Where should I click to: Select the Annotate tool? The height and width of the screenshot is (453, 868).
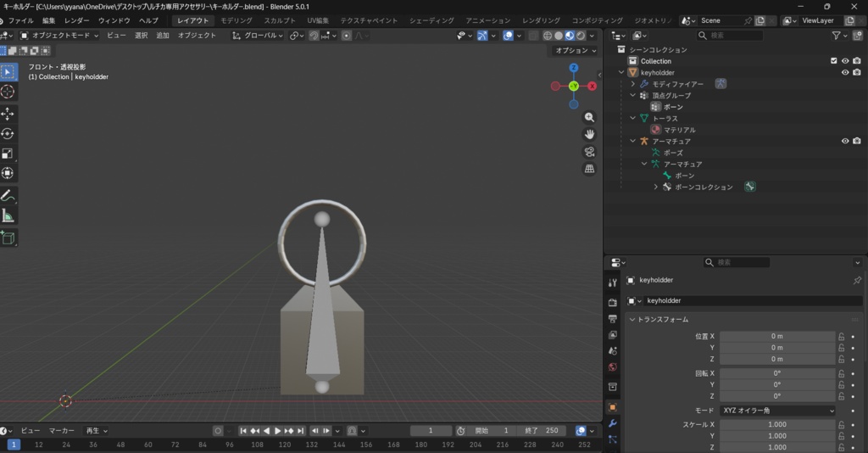(8, 195)
